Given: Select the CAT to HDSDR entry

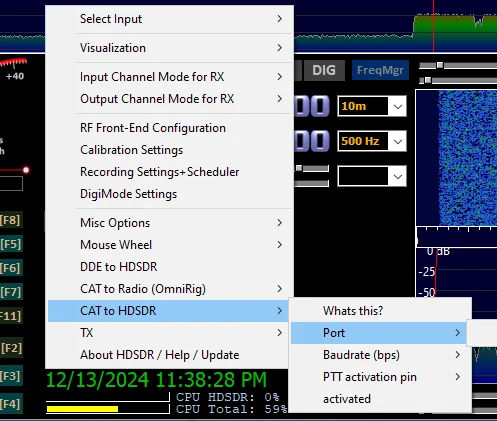Looking at the screenshot, I should click(169, 311).
